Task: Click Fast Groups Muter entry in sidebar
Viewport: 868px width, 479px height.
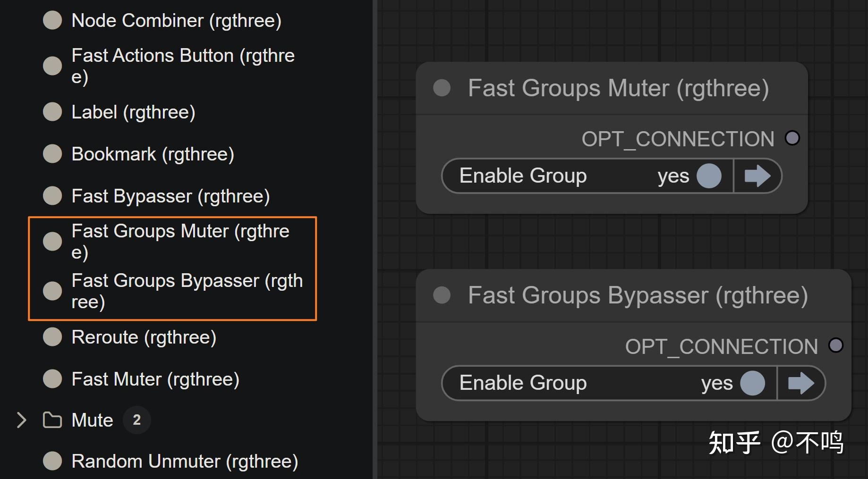Action: click(180, 241)
